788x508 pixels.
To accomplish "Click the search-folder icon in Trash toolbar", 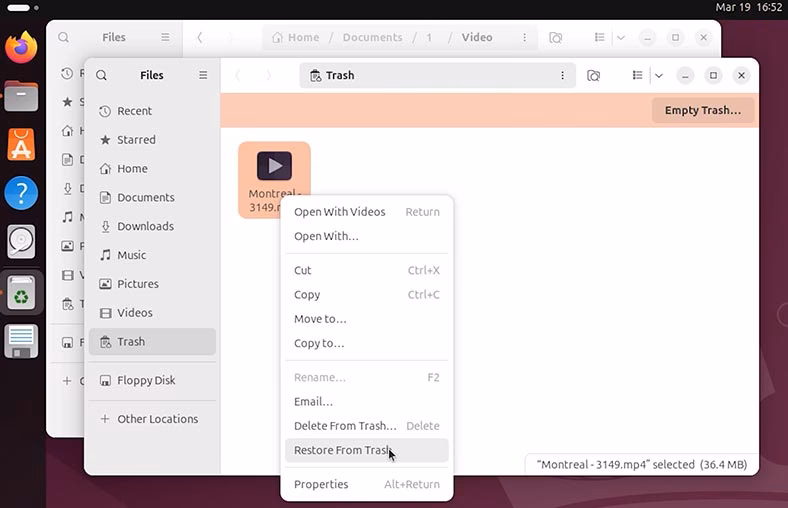I will click(593, 75).
